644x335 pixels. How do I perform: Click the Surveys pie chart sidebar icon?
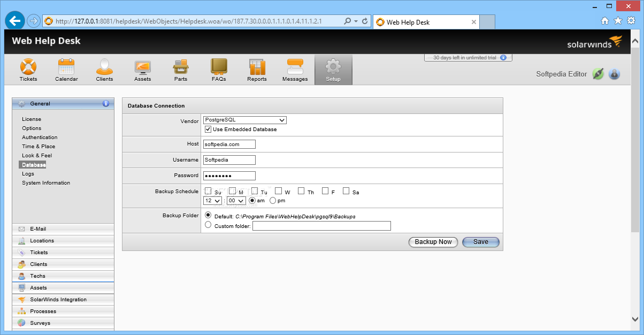point(22,323)
